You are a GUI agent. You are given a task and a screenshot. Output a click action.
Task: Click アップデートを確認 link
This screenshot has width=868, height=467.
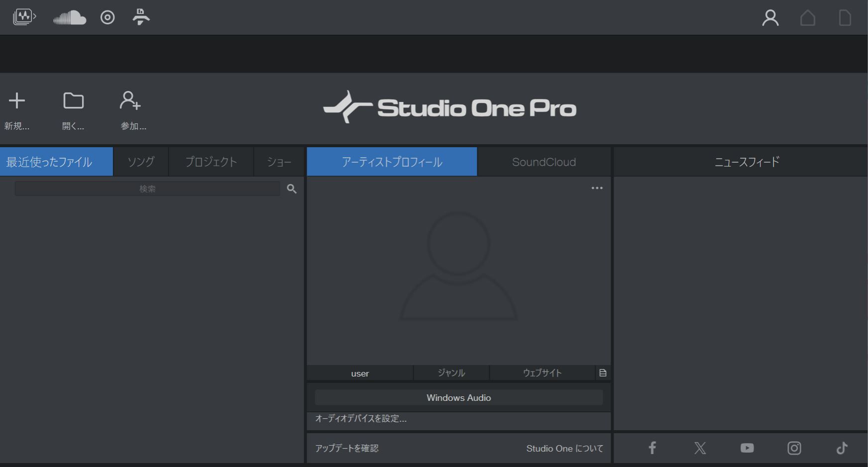click(347, 448)
